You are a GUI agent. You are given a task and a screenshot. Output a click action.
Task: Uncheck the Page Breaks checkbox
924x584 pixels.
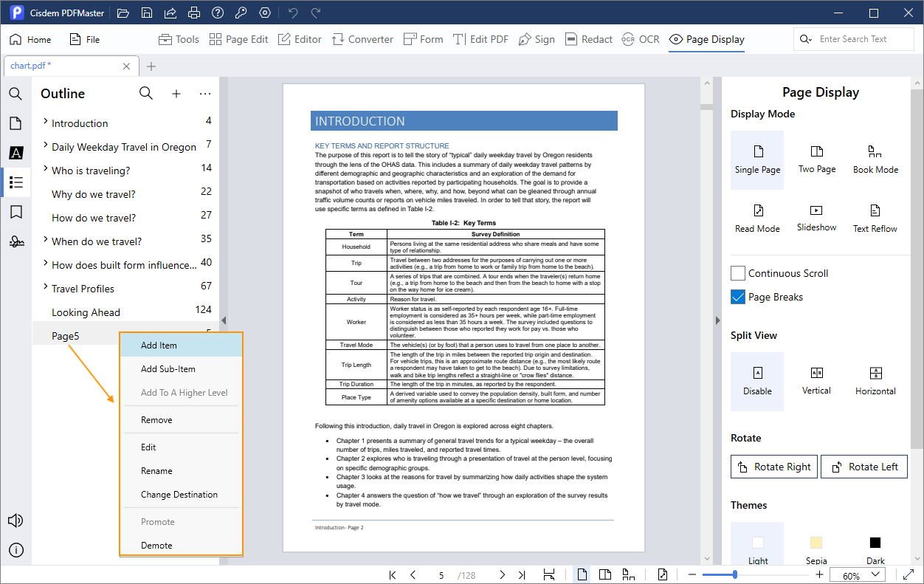(738, 297)
